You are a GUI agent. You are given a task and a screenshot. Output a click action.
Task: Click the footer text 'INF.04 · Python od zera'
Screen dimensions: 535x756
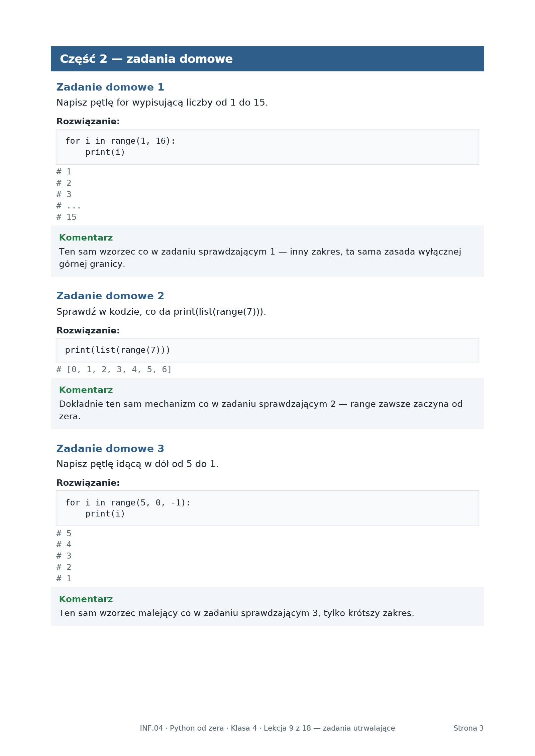[182, 728]
